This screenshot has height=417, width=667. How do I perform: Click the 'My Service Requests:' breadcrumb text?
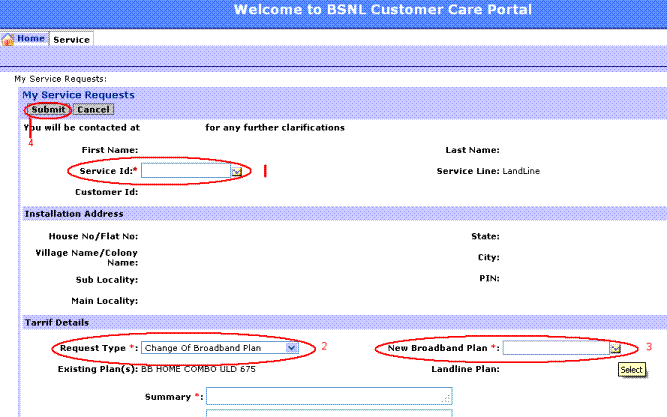tap(60, 79)
